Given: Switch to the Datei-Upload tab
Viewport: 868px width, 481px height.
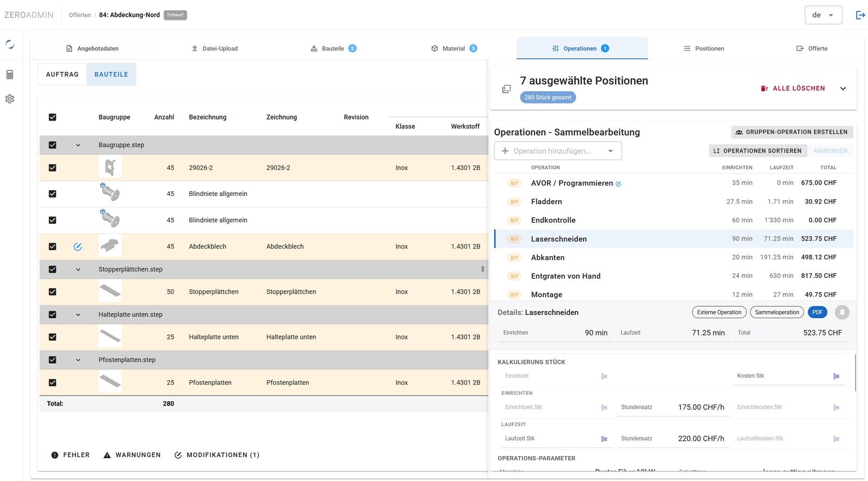Looking at the screenshot, I should click(x=215, y=48).
